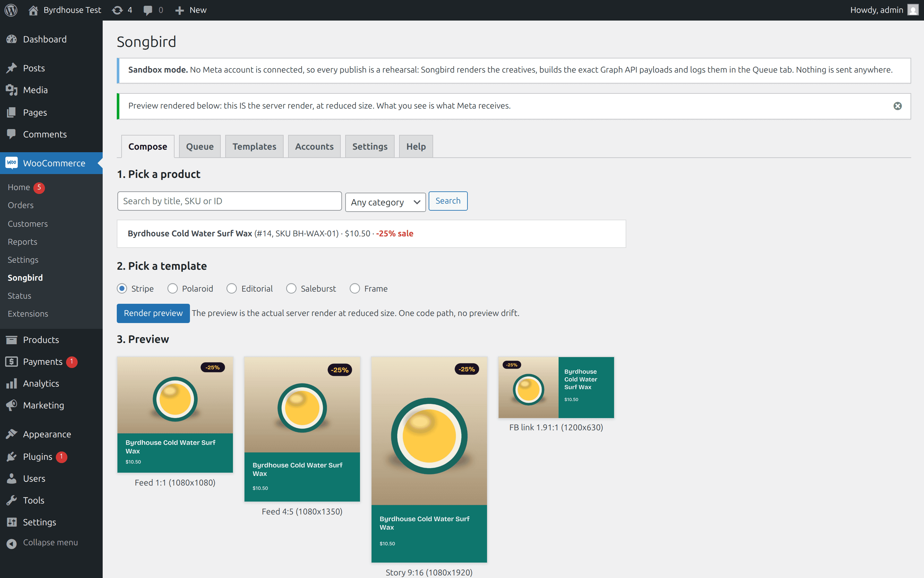Switch to the Accounts tab
This screenshot has height=578, width=924.
(x=314, y=146)
